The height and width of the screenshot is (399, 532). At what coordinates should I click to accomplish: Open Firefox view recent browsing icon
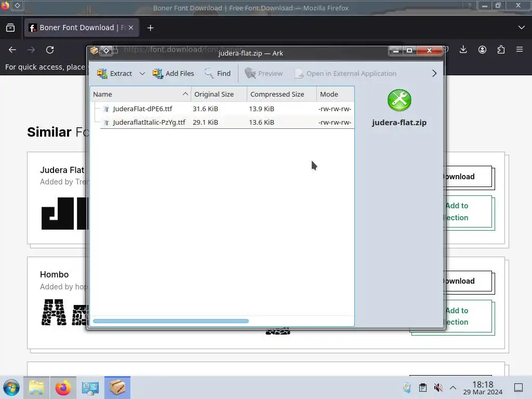(x=10, y=28)
